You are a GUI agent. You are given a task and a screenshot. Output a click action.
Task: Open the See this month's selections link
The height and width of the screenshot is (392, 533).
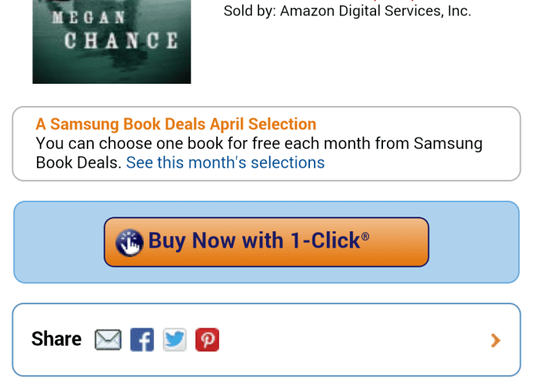225,163
